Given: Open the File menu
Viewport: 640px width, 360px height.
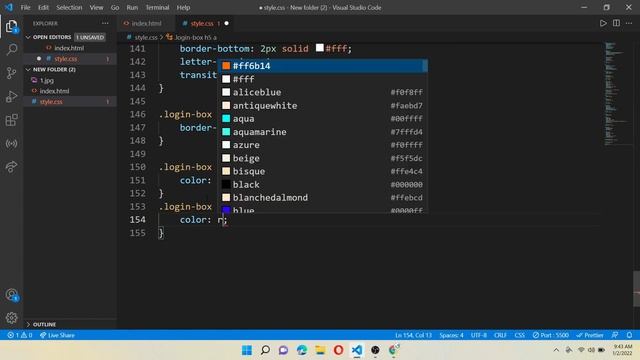Looking at the screenshot, I should coord(25,7).
